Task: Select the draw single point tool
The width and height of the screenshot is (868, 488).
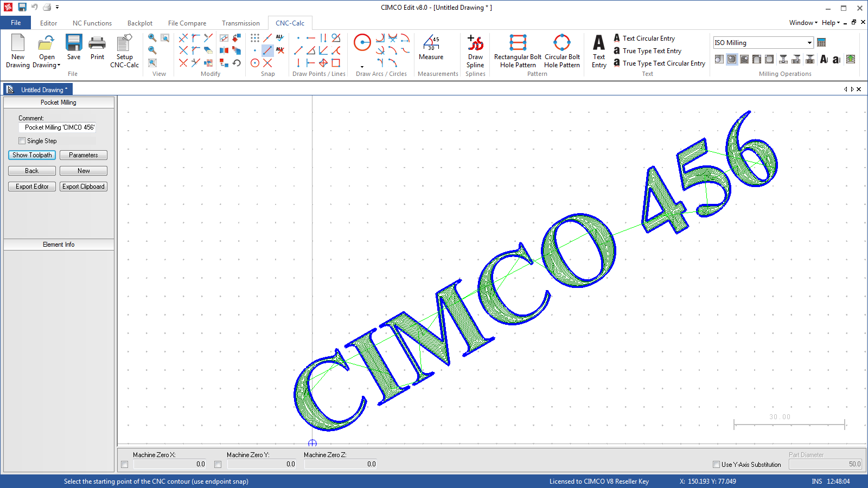Action: click(x=298, y=38)
